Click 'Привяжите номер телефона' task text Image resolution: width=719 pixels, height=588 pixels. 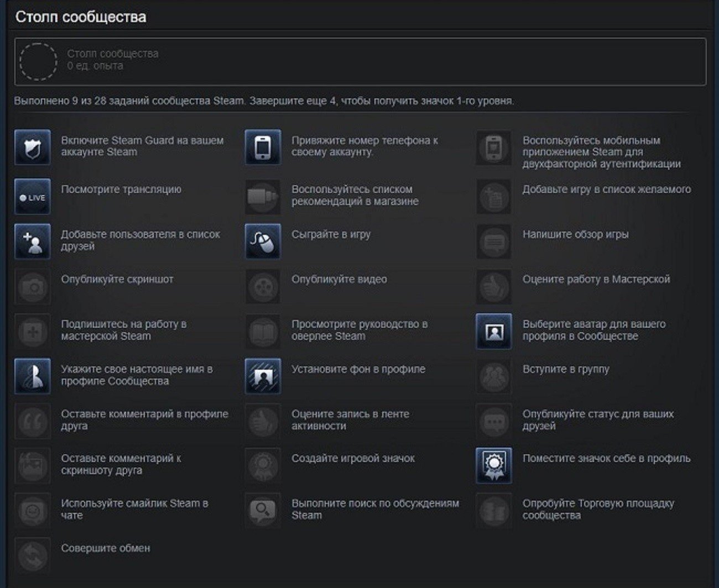click(x=365, y=146)
